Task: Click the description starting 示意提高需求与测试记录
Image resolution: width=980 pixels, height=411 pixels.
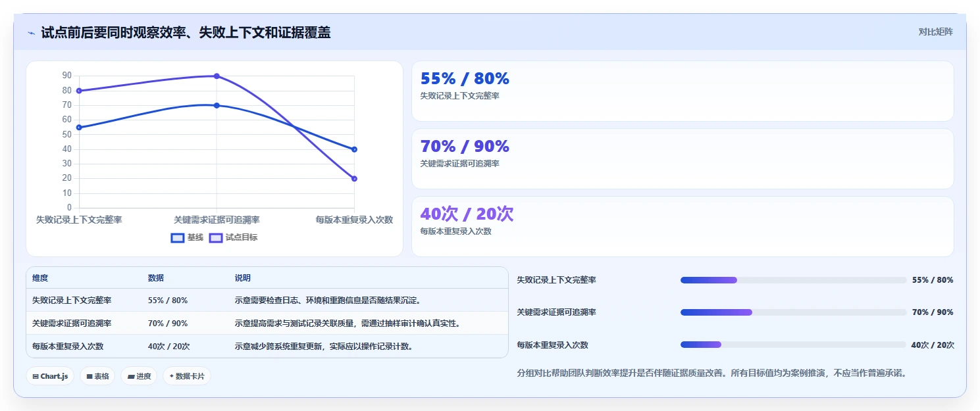Action: coord(348,324)
